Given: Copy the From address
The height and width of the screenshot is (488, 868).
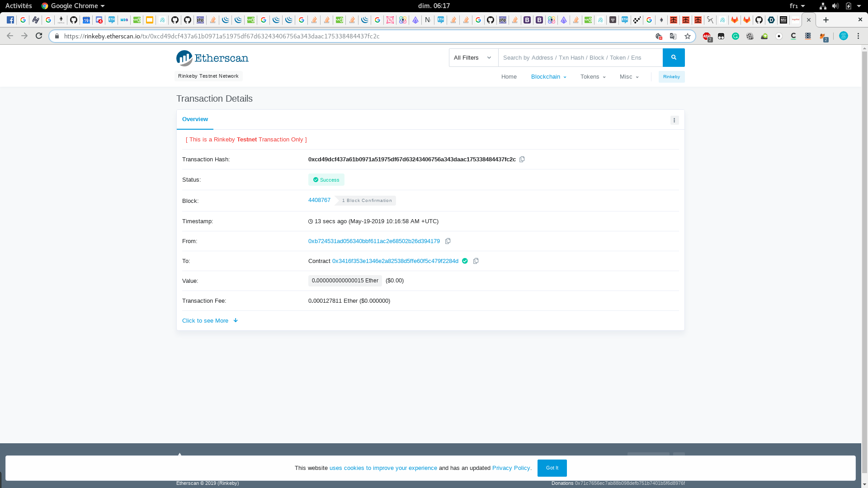Looking at the screenshot, I should pyautogui.click(x=448, y=241).
